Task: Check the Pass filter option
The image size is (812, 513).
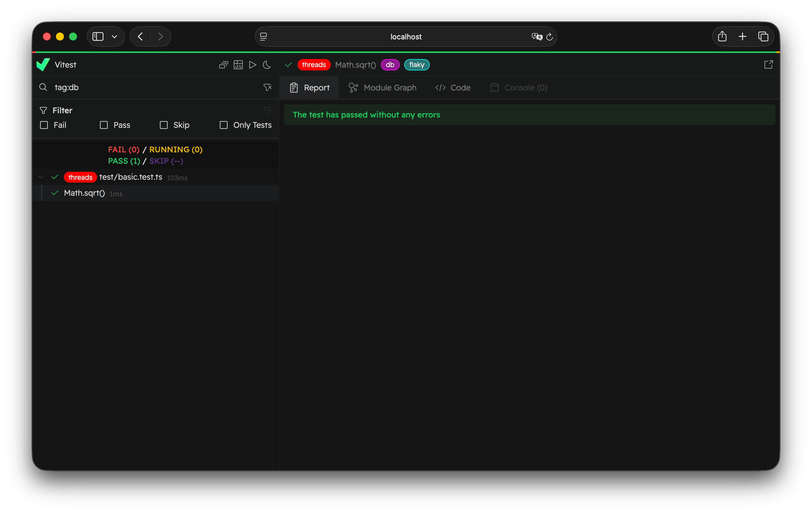Action: coord(104,125)
